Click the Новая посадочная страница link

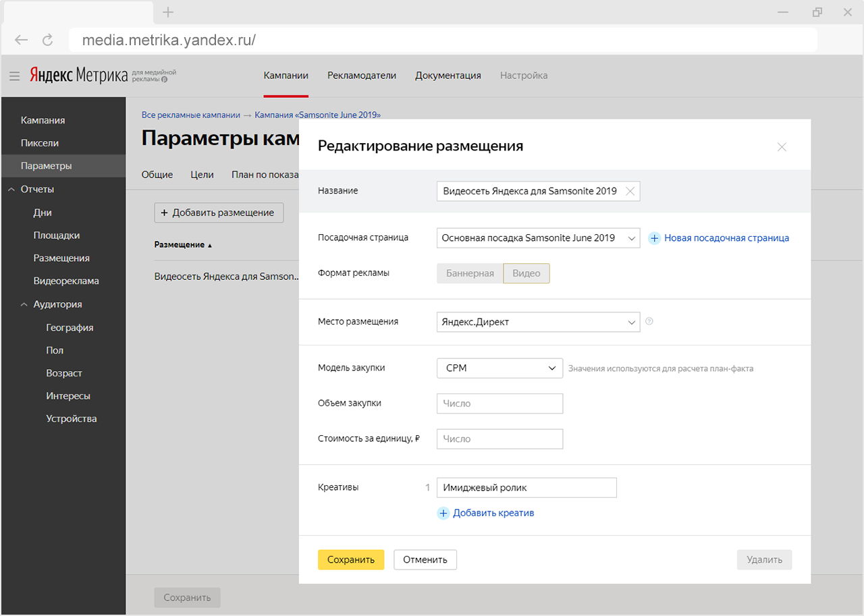(727, 238)
